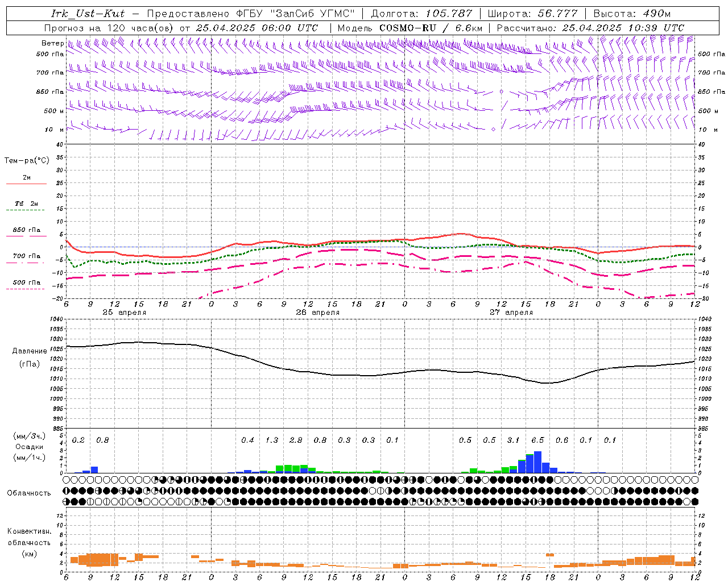Image resolution: width=728 pixels, height=582 pixels.
Task: Click the station name Irk_Ust-Kut
Action: [x=88, y=14]
